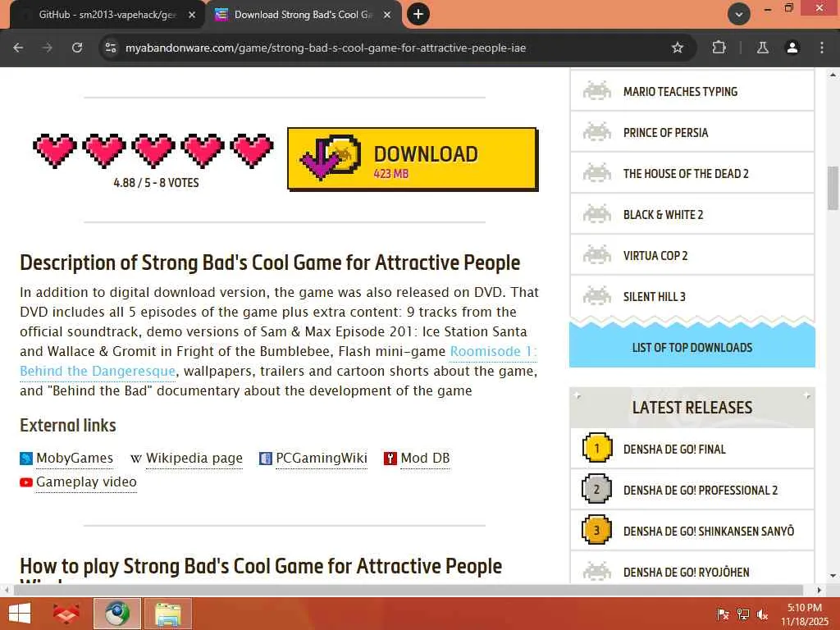
Task: Open the Extensions puzzle icon
Action: pyautogui.click(x=719, y=48)
